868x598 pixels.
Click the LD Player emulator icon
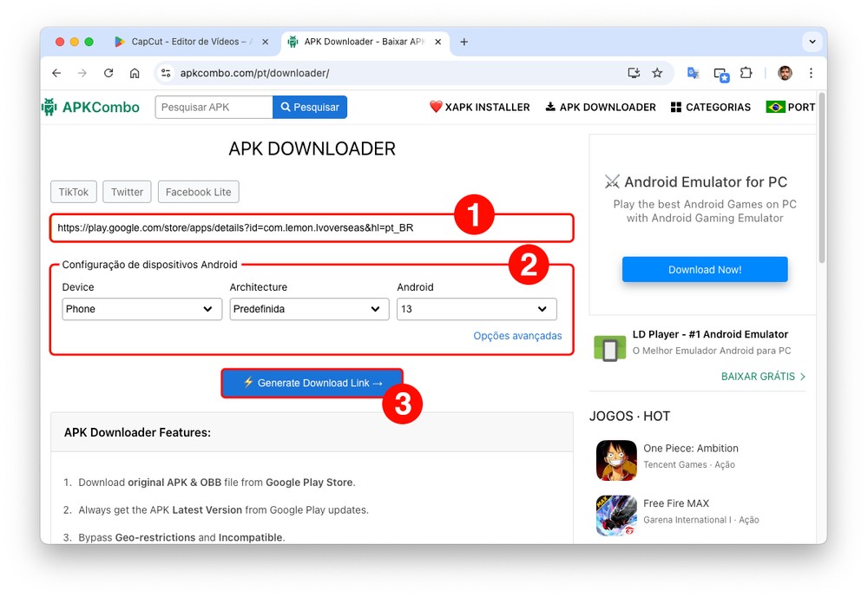click(609, 348)
